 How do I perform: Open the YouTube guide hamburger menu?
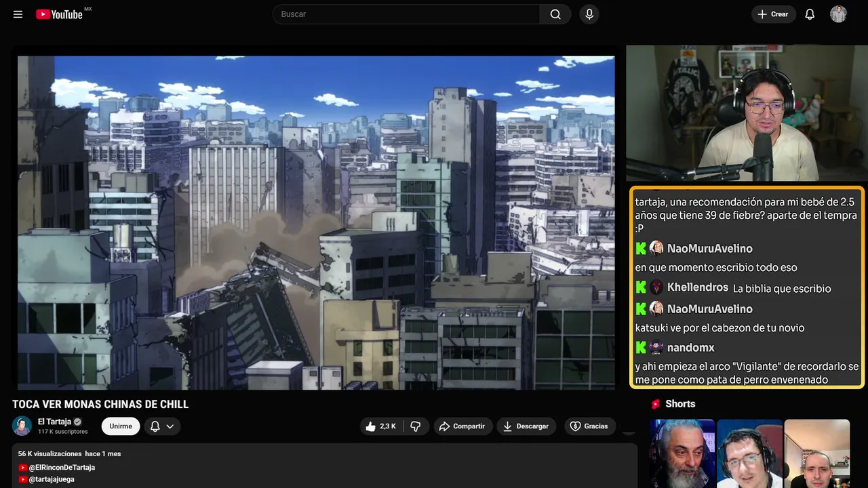click(x=18, y=14)
